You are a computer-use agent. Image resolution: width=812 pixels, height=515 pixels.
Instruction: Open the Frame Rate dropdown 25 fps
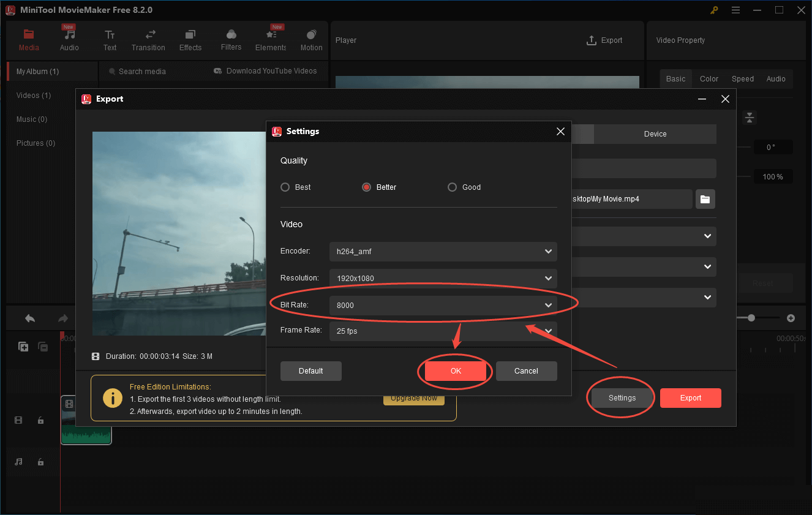pyautogui.click(x=443, y=331)
